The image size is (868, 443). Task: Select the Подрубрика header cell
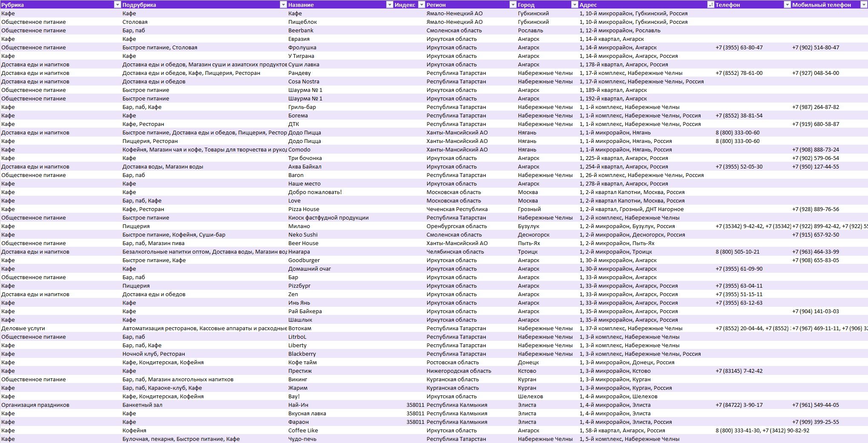tap(204, 5)
